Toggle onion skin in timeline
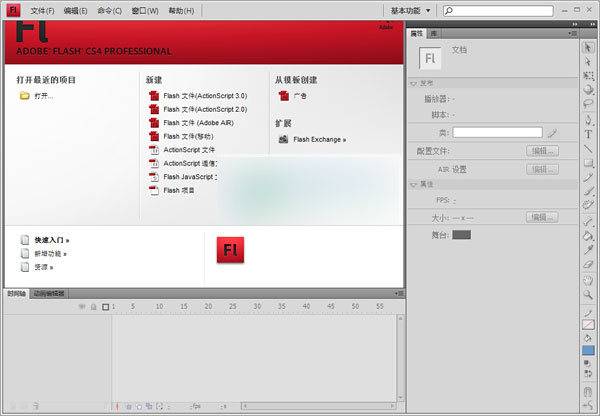600x416 pixels. 129,406
